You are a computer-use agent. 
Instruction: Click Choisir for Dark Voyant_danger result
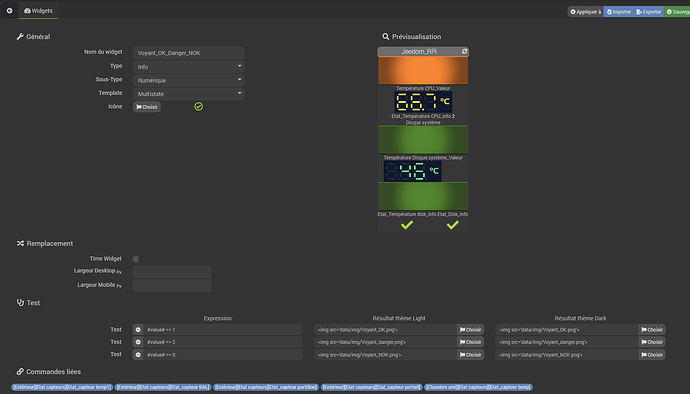652,342
